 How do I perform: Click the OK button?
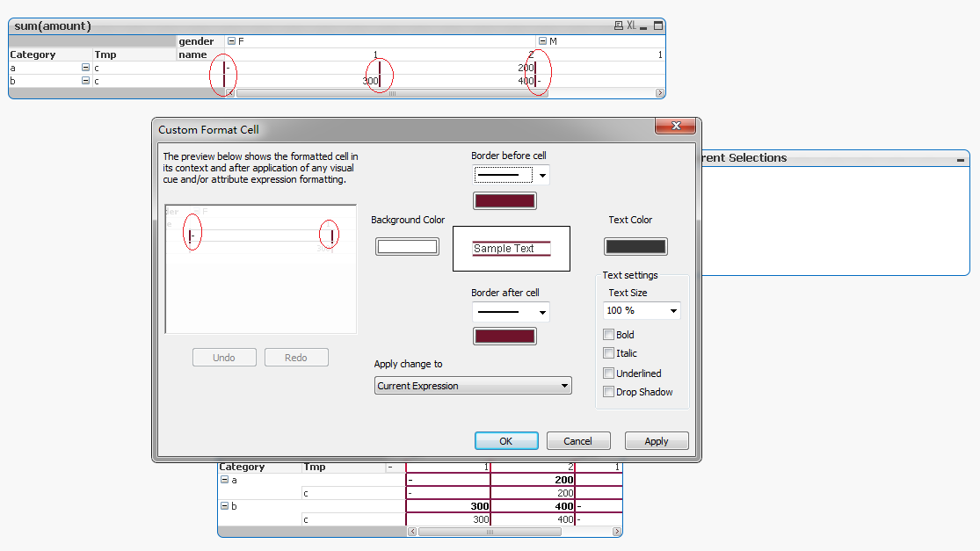coord(506,441)
